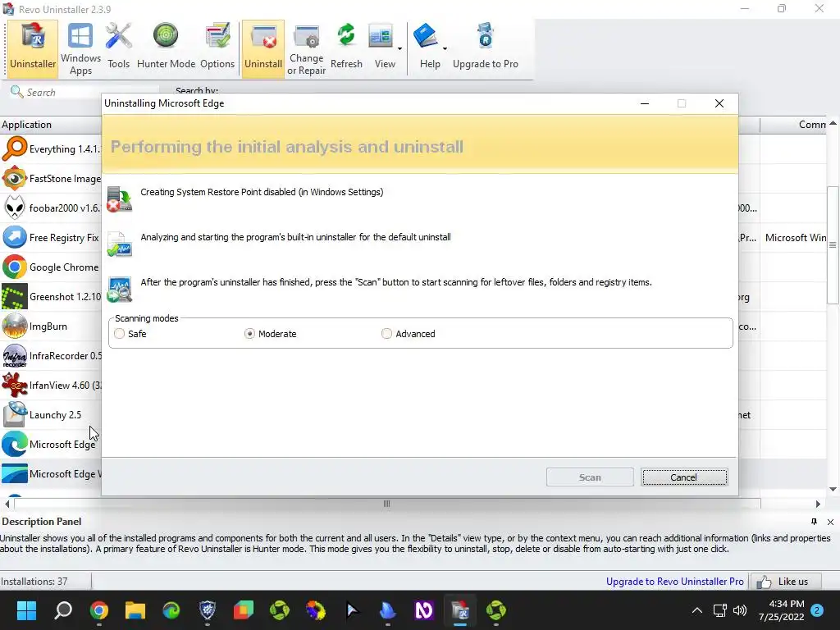Image resolution: width=840 pixels, height=630 pixels.
Task: Sort by the Application column header
Action: tap(51, 125)
